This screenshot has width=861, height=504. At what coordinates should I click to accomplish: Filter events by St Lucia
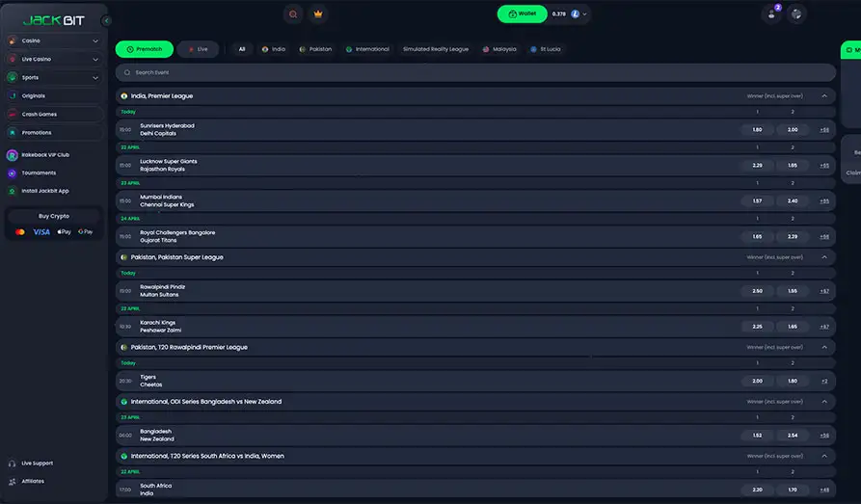coord(546,49)
